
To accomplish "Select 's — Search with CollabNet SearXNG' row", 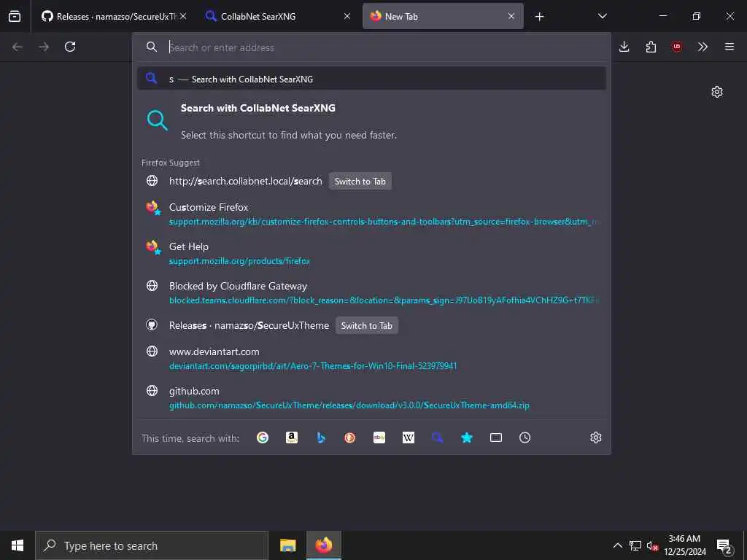I will pyautogui.click(x=371, y=79).
